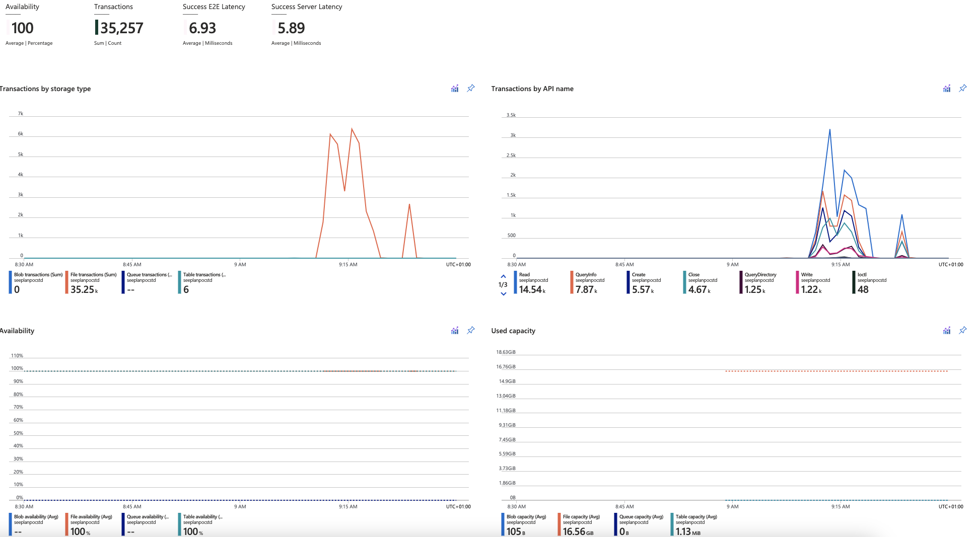Toggle Table availability legend series
980x537 pixels.
point(202,524)
